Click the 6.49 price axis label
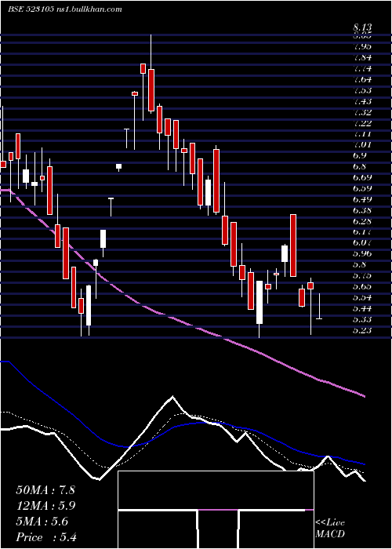 [x=362, y=199]
